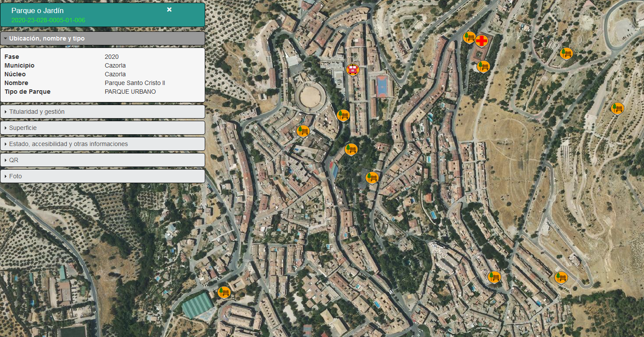Click the Fase value '2020'
The height and width of the screenshot is (337, 644).
click(x=112, y=57)
